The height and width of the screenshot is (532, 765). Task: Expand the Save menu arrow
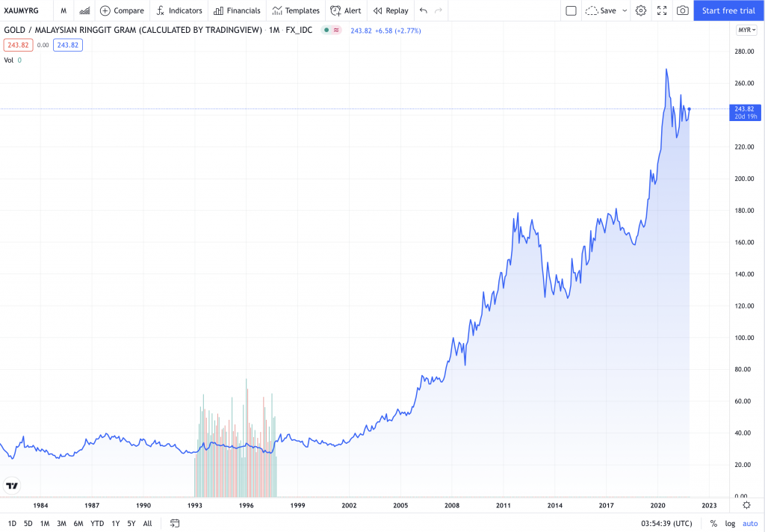625,10
